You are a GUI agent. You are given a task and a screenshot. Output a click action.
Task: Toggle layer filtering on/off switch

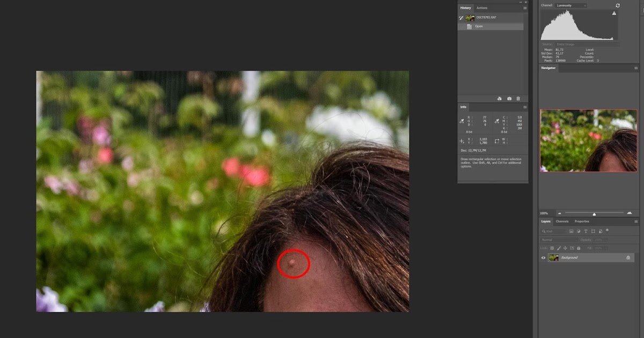tap(607, 230)
